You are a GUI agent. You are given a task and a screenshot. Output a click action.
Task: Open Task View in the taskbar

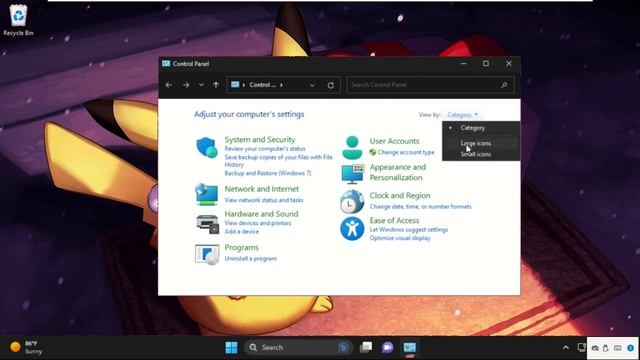(x=366, y=347)
